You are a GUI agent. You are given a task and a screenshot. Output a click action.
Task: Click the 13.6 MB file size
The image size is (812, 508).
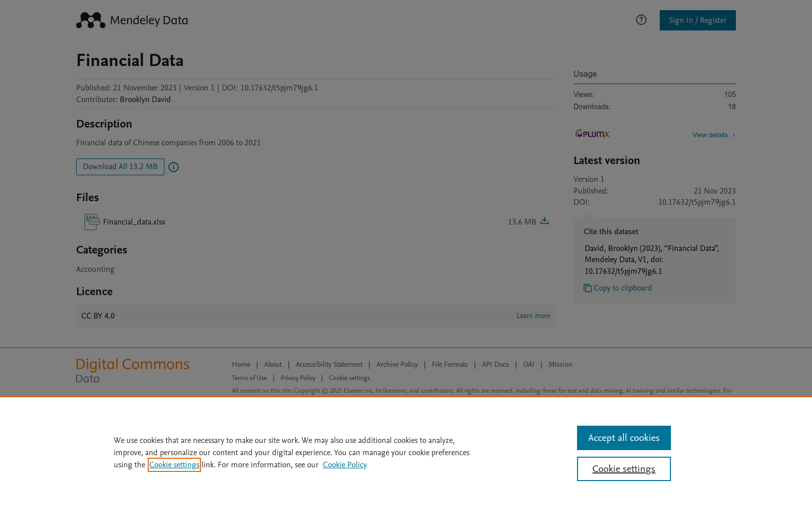522,222
